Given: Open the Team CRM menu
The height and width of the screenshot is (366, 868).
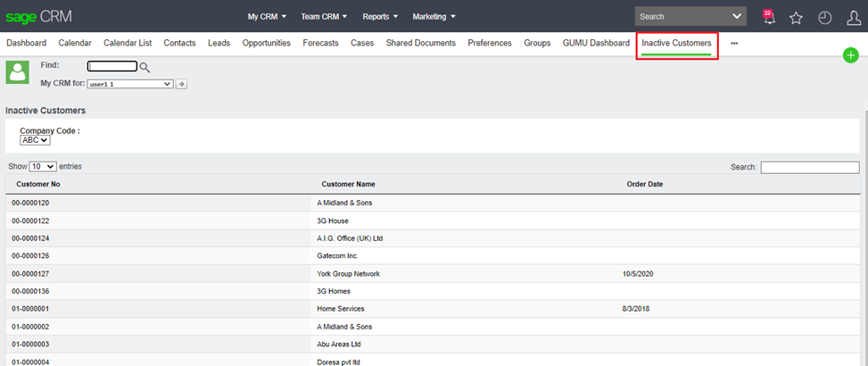Looking at the screenshot, I should click(324, 16).
